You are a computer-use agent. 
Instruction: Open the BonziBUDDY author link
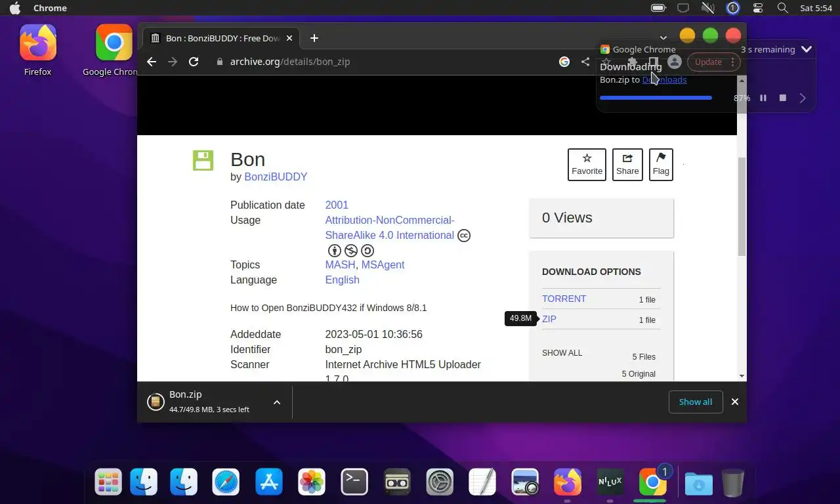tap(276, 177)
